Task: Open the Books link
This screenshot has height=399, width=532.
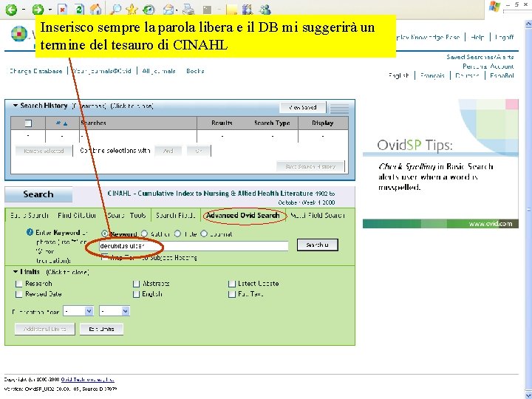Action: (x=195, y=71)
